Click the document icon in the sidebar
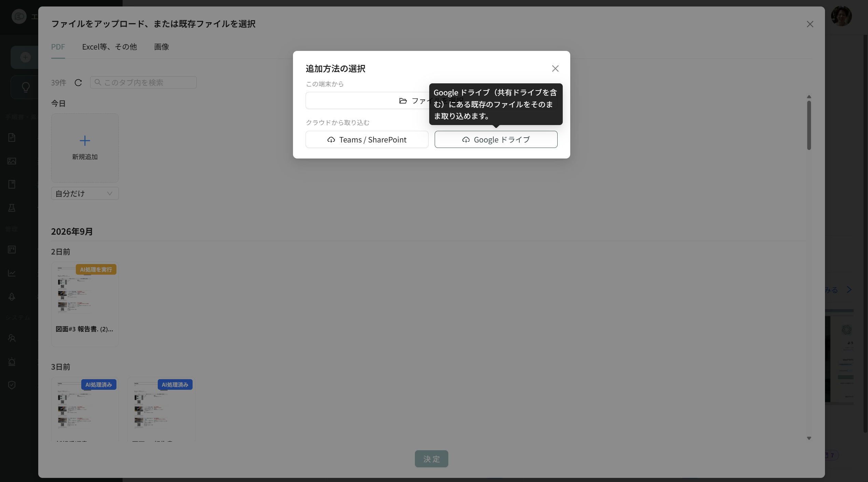Screen dimensions: 868x482 pyautogui.click(x=12, y=137)
